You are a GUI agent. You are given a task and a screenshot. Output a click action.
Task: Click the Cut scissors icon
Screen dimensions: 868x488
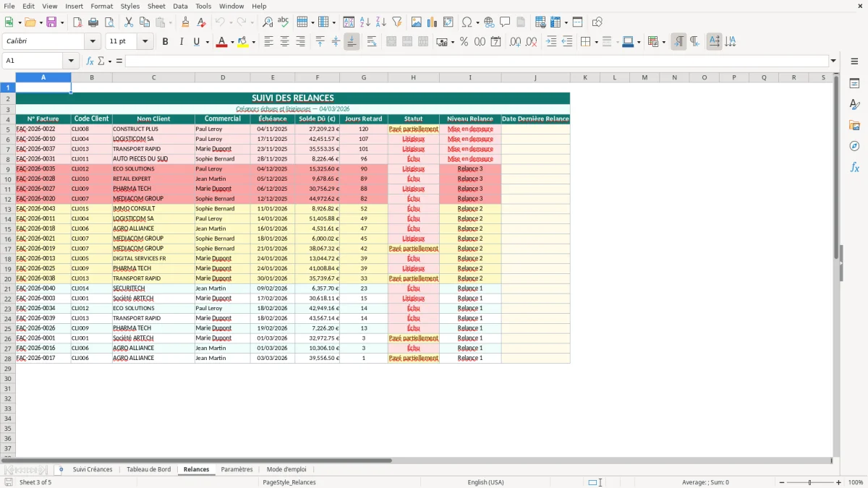coord(129,22)
